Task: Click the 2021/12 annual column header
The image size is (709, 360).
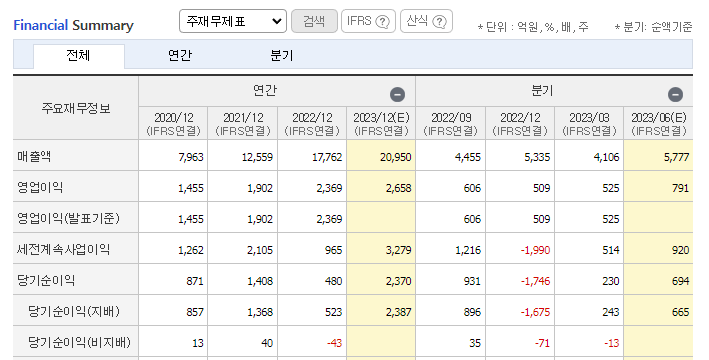Action: tap(243, 123)
